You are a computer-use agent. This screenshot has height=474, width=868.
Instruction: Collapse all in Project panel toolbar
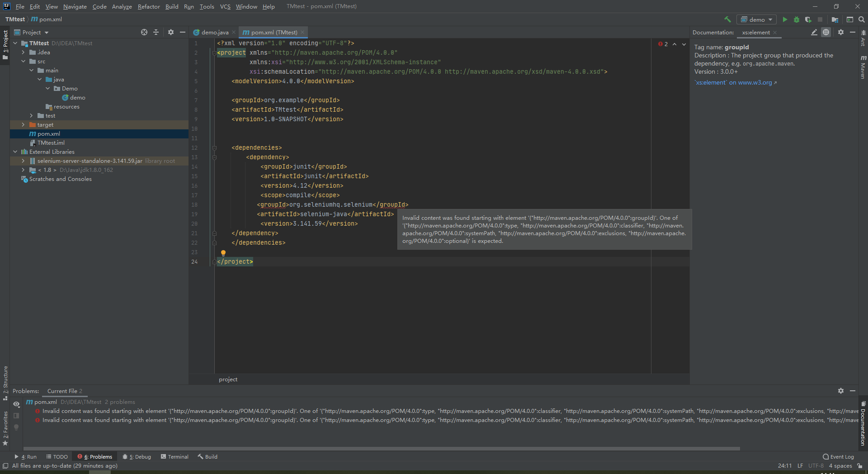156,32
